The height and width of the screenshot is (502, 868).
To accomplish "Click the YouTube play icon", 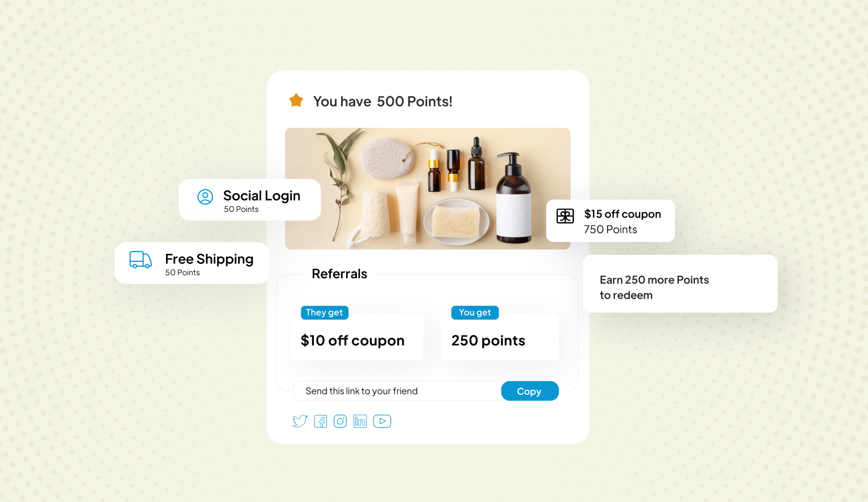I will pyautogui.click(x=382, y=422).
